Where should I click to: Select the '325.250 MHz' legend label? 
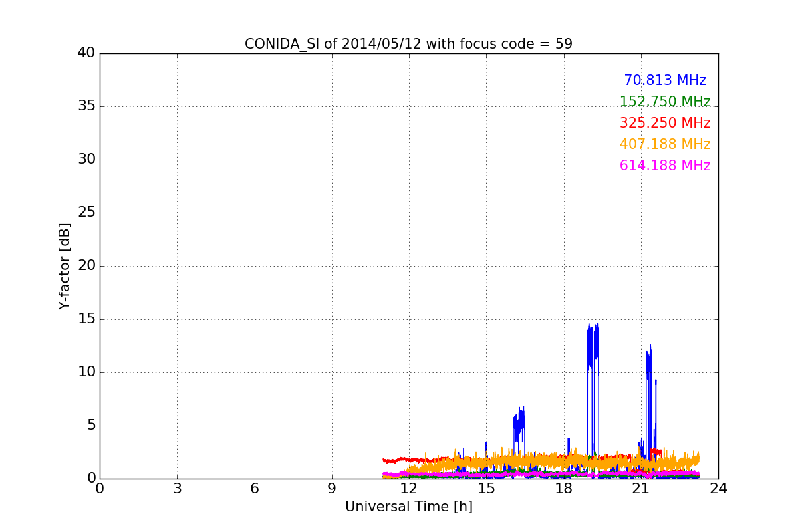[x=665, y=123]
